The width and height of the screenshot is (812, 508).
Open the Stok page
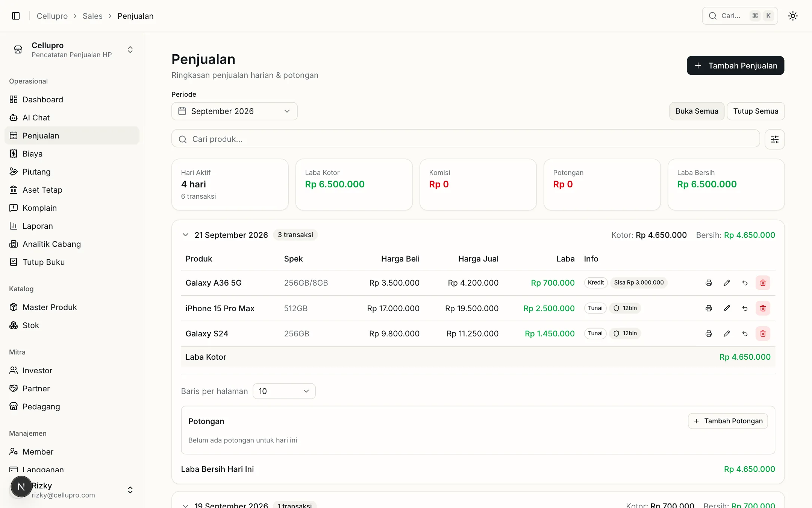[72, 325]
